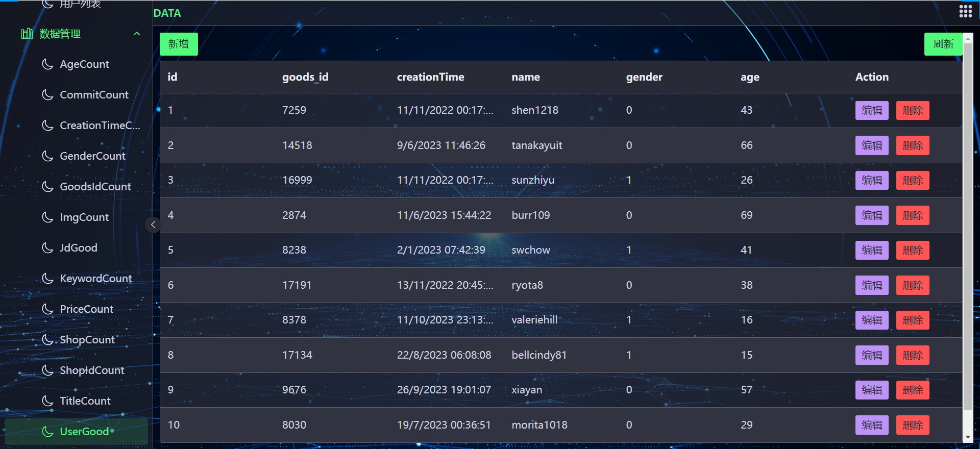Open the JdGood menu item
The image size is (980, 449).
click(77, 248)
